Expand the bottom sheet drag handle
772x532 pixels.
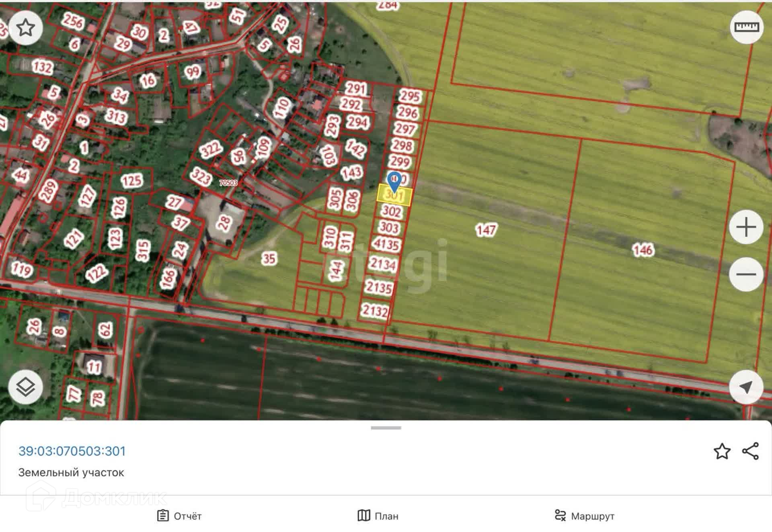pyautogui.click(x=386, y=428)
